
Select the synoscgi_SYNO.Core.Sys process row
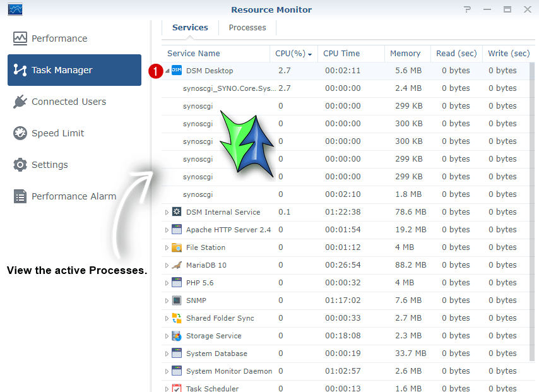point(345,88)
